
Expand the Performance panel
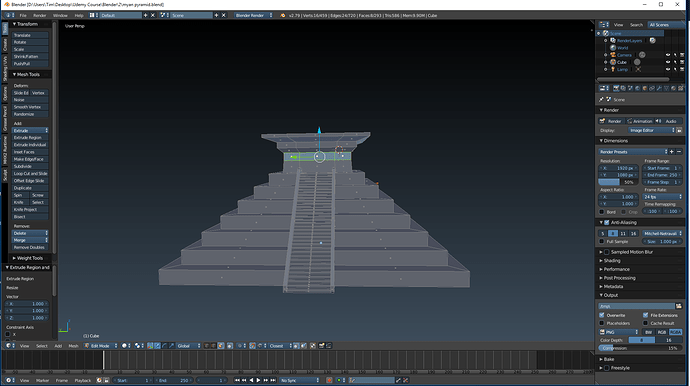click(x=616, y=269)
